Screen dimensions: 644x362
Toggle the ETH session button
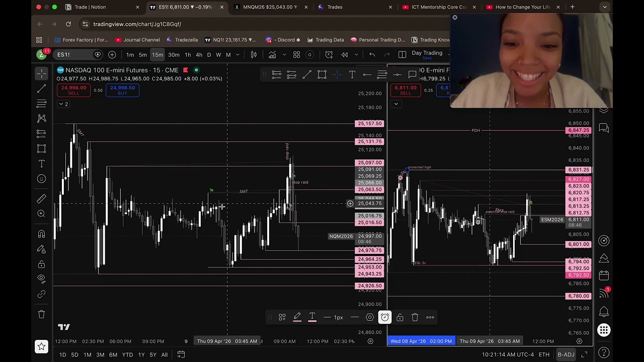pos(544,355)
